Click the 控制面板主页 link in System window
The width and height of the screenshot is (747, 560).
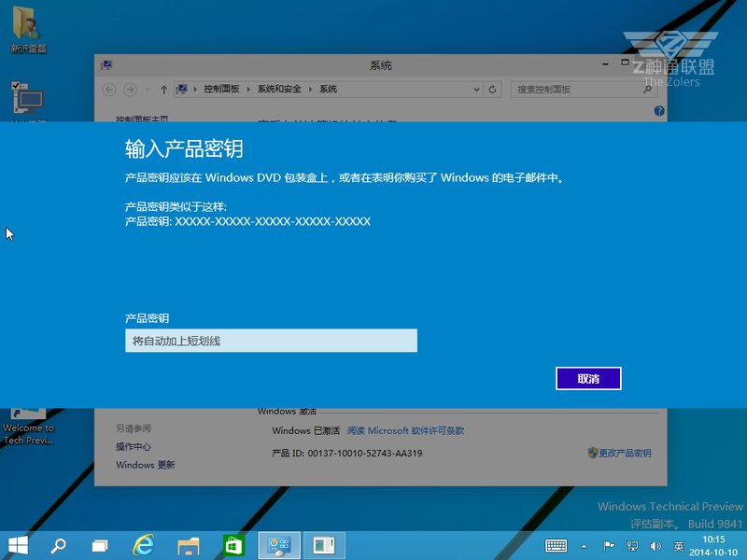click(x=142, y=119)
